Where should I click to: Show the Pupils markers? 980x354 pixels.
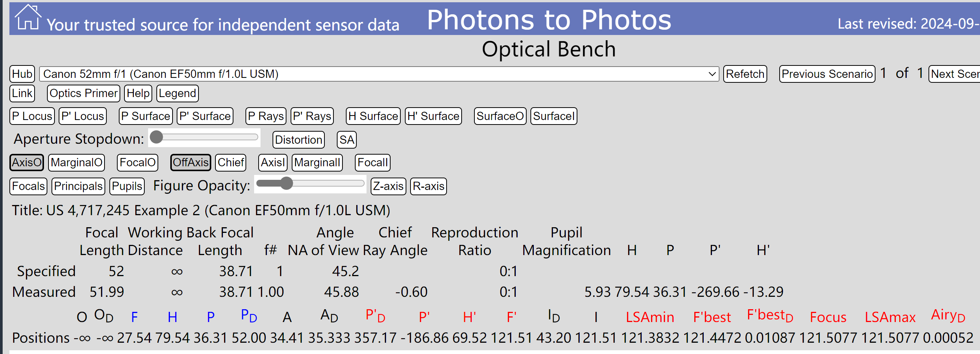click(127, 186)
